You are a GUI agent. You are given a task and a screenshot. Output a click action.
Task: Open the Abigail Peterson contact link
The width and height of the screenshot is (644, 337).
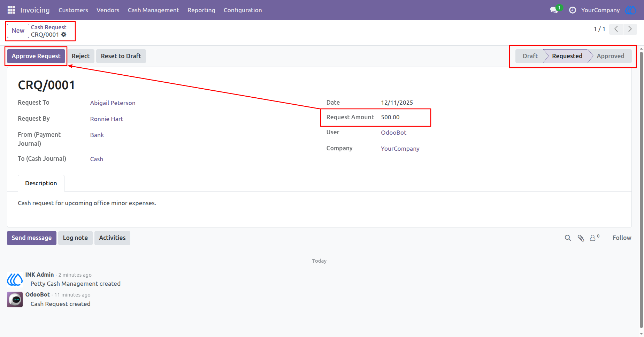point(113,103)
